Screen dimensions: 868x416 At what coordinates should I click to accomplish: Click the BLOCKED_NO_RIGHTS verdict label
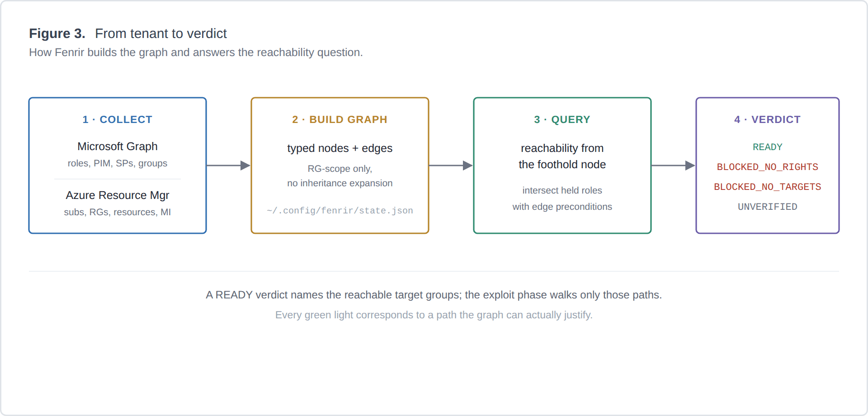pyautogui.click(x=768, y=167)
